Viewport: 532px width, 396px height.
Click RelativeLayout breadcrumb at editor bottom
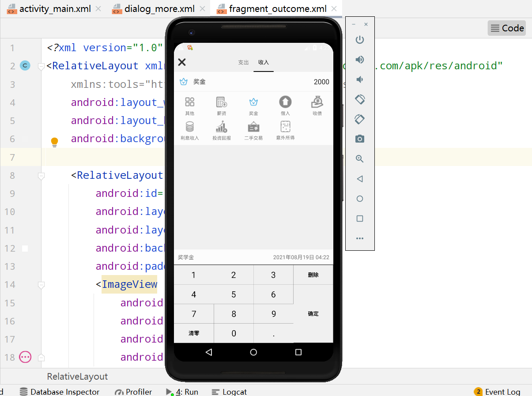77,377
